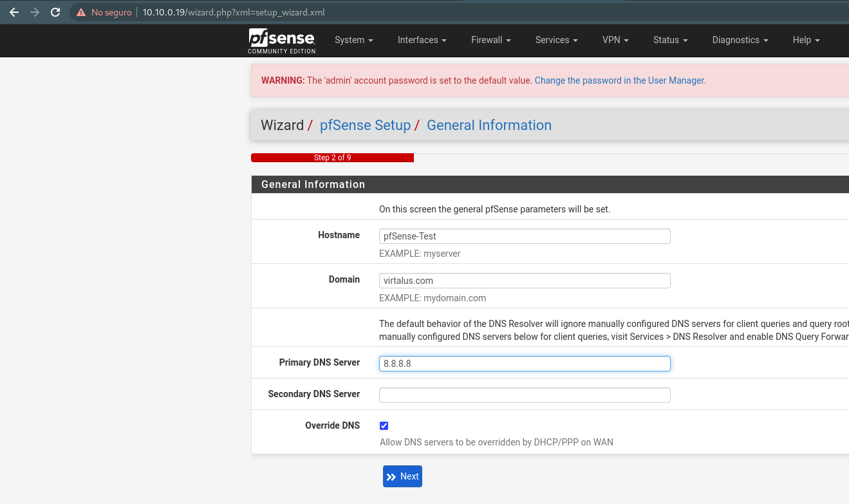The height and width of the screenshot is (504, 849).
Task: Click the Next button
Action: (402, 476)
